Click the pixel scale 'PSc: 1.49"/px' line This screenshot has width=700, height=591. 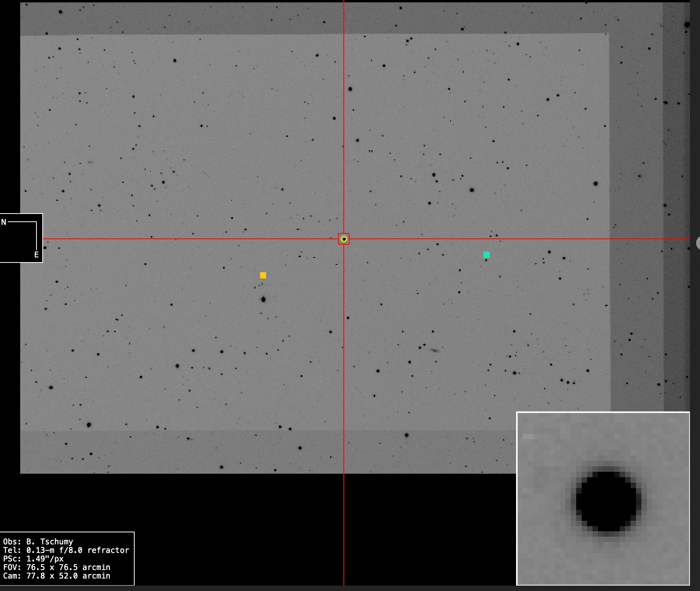tap(33, 559)
